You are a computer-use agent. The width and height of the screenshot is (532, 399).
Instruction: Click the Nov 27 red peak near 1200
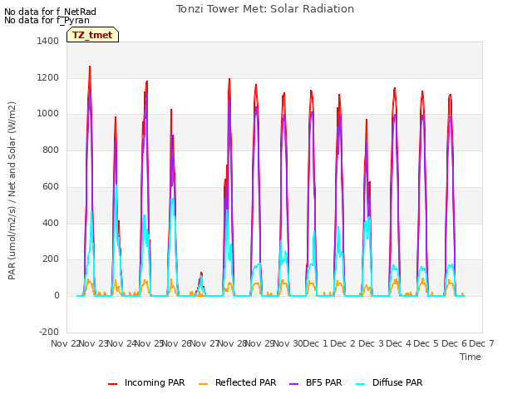click(x=229, y=80)
